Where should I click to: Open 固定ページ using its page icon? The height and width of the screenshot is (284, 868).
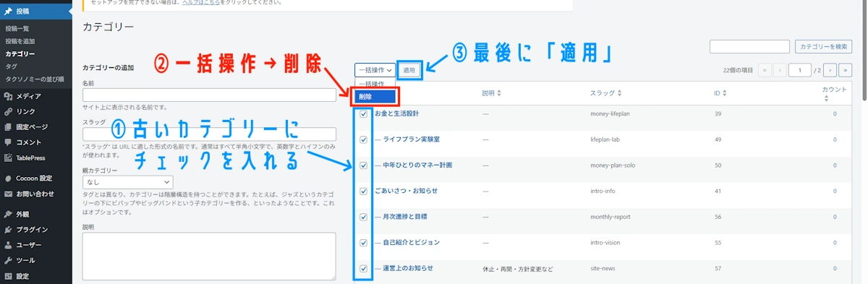click(8, 126)
